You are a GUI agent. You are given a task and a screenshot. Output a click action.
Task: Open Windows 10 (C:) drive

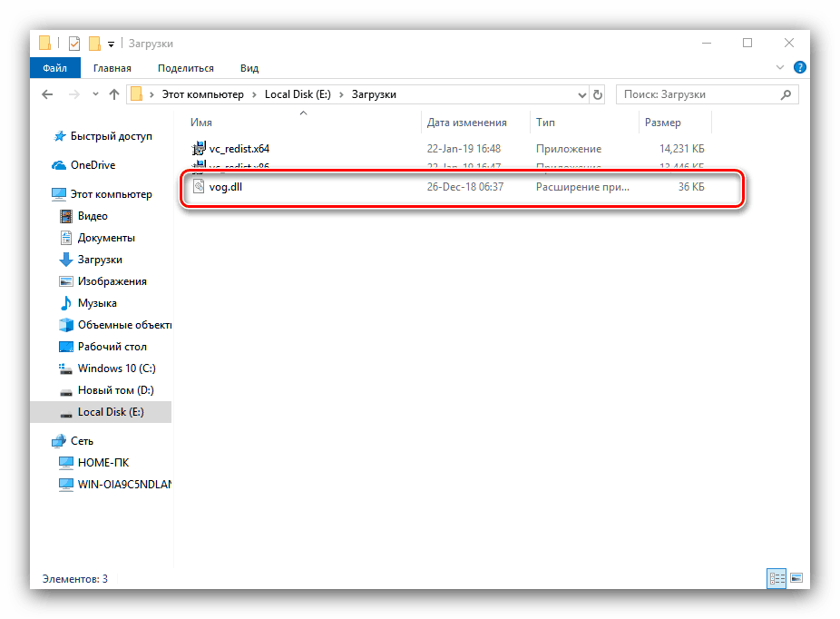(x=107, y=368)
